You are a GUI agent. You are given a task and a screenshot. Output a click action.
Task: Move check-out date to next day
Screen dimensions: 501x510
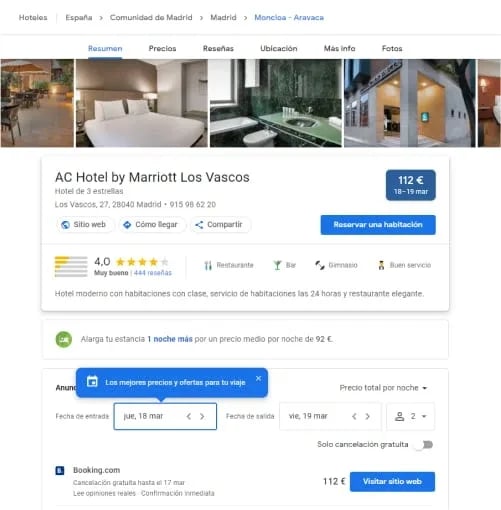[367, 416]
